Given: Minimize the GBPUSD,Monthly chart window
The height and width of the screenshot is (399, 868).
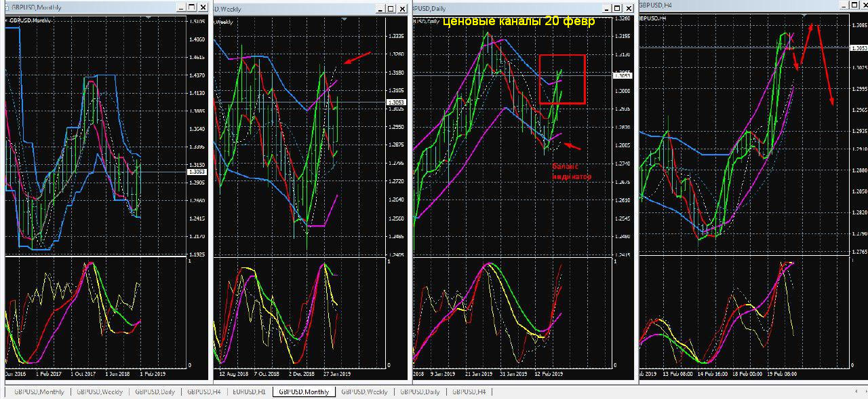Looking at the screenshot, I should pos(180,8).
